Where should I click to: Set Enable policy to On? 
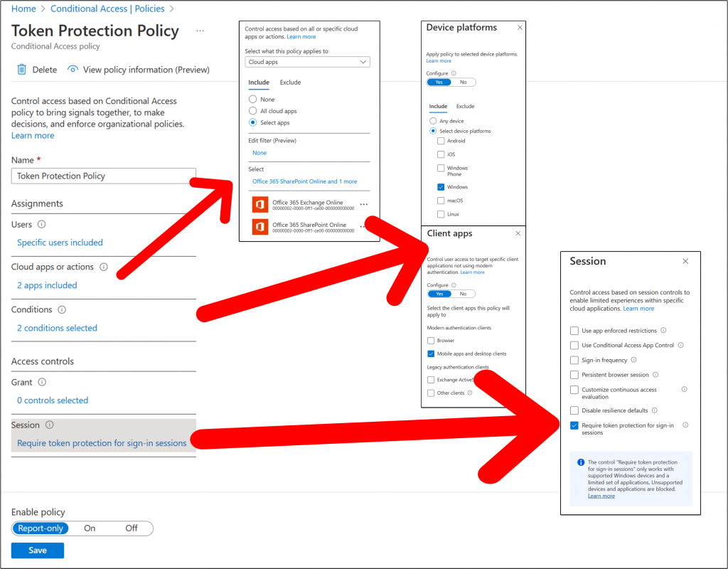(90, 528)
